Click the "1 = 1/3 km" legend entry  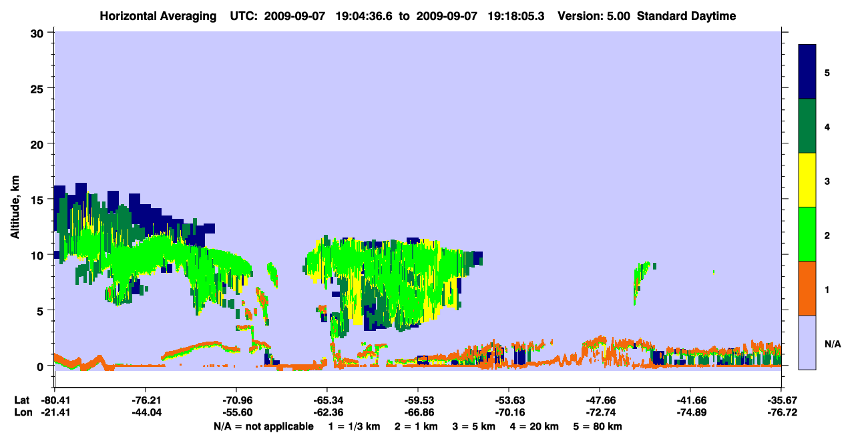tap(355, 426)
